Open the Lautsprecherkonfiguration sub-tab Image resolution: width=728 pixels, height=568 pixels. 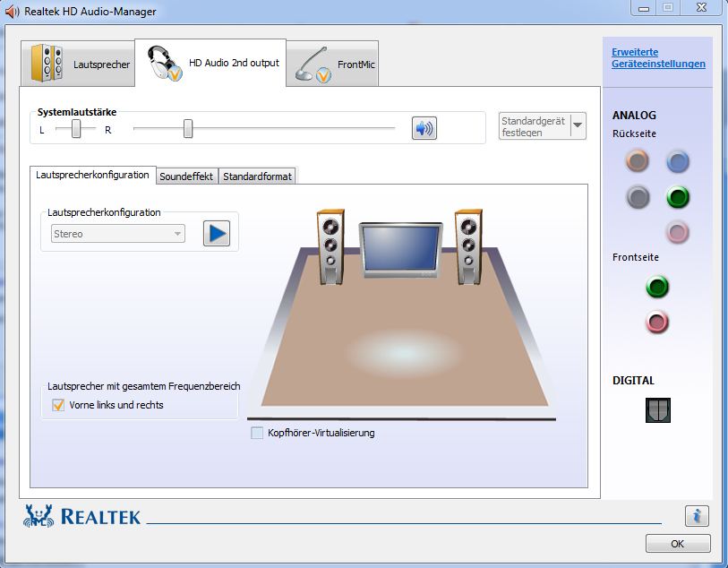(x=92, y=175)
